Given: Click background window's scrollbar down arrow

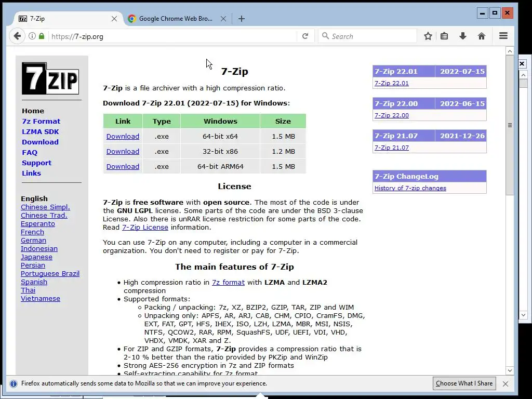Looking at the screenshot, I should tap(524, 315).
